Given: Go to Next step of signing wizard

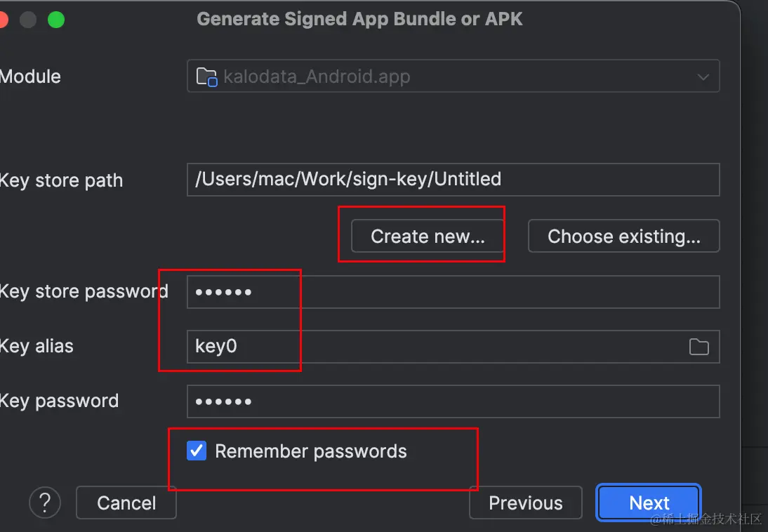Looking at the screenshot, I should coord(649,503).
